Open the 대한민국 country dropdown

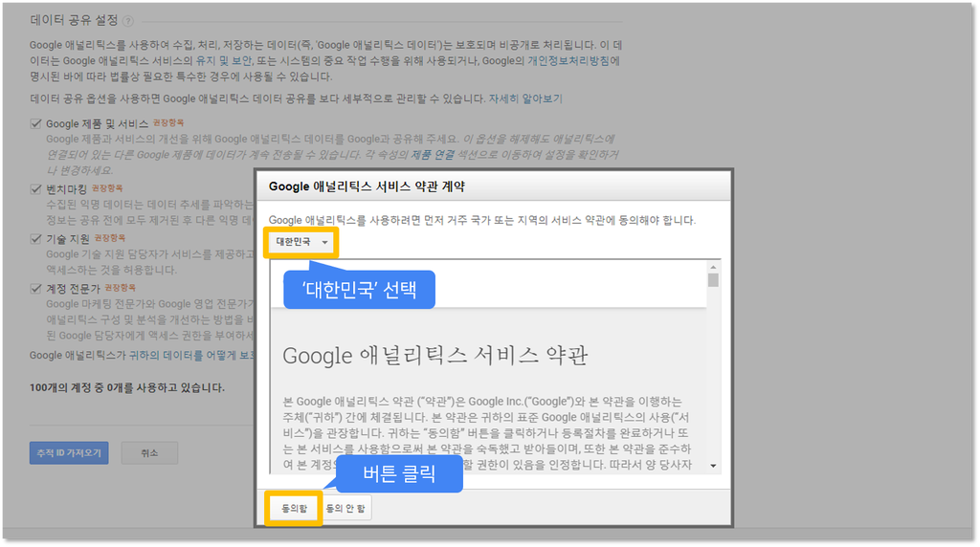[x=301, y=242]
